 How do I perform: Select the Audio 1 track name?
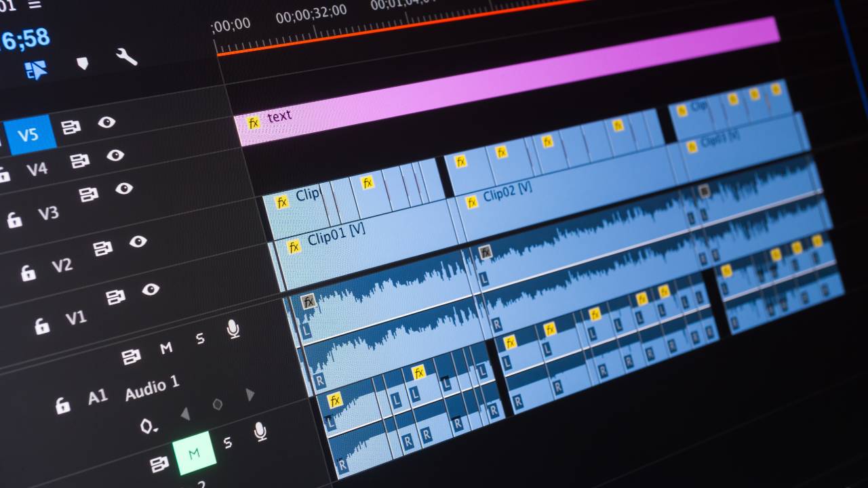pos(152,387)
